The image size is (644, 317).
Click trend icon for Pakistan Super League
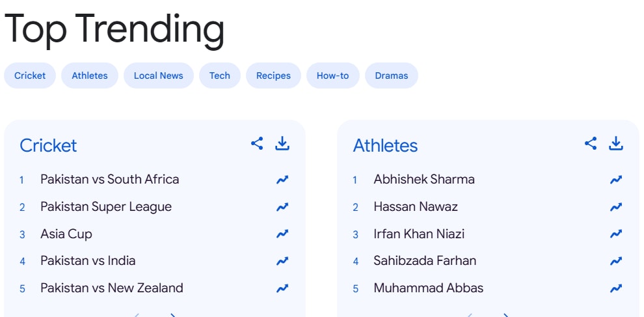282,207
